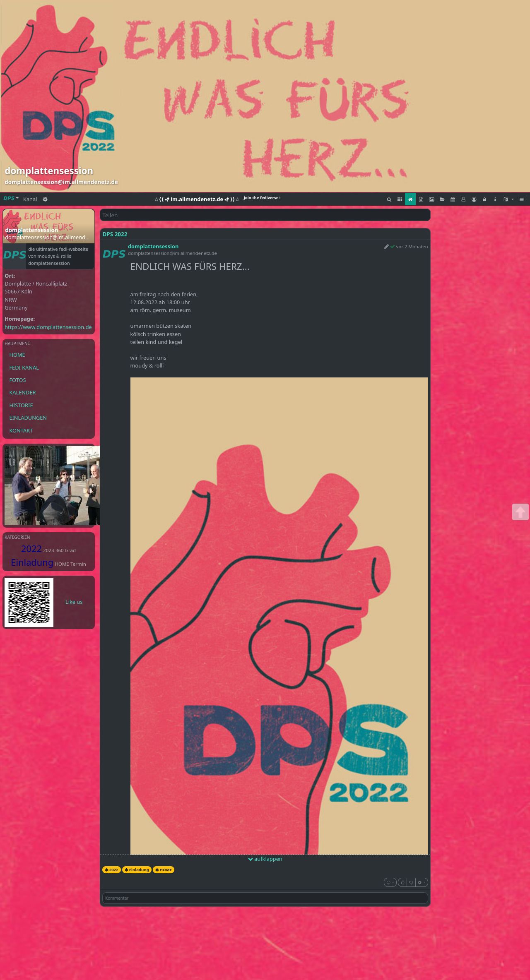Open the photos icon in navbar
Viewport: 530px width, 980px height.
click(431, 199)
